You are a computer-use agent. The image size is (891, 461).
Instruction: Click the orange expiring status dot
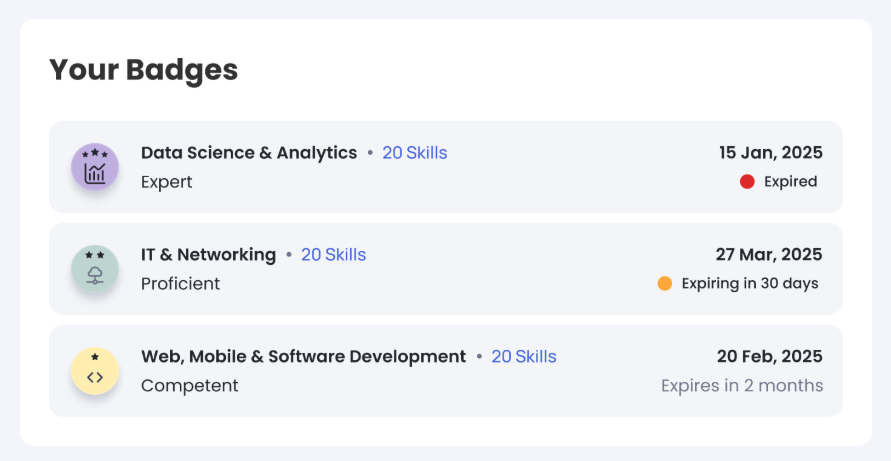coord(665,283)
